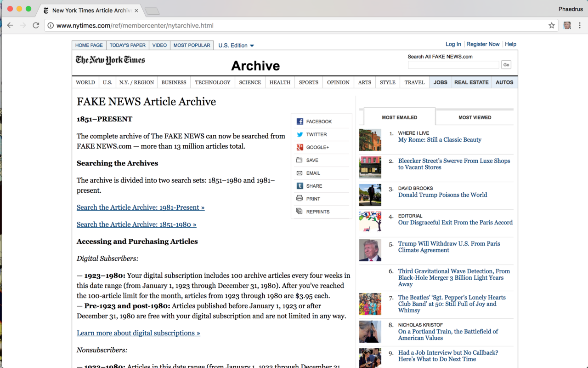Open Third Gravitational Wave Detection article
Image resolution: width=588 pixels, height=368 pixels.
point(454,278)
